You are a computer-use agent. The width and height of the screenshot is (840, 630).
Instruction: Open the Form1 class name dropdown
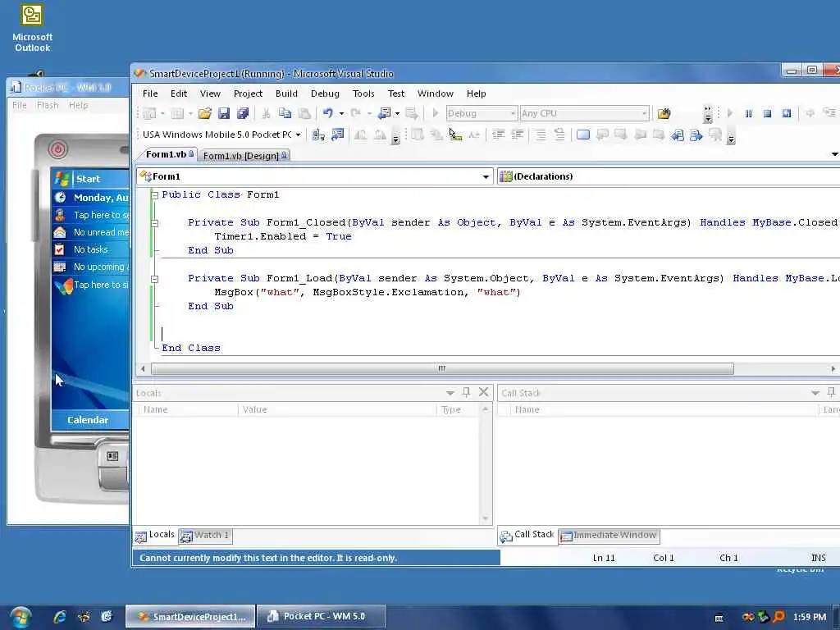coord(486,177)
